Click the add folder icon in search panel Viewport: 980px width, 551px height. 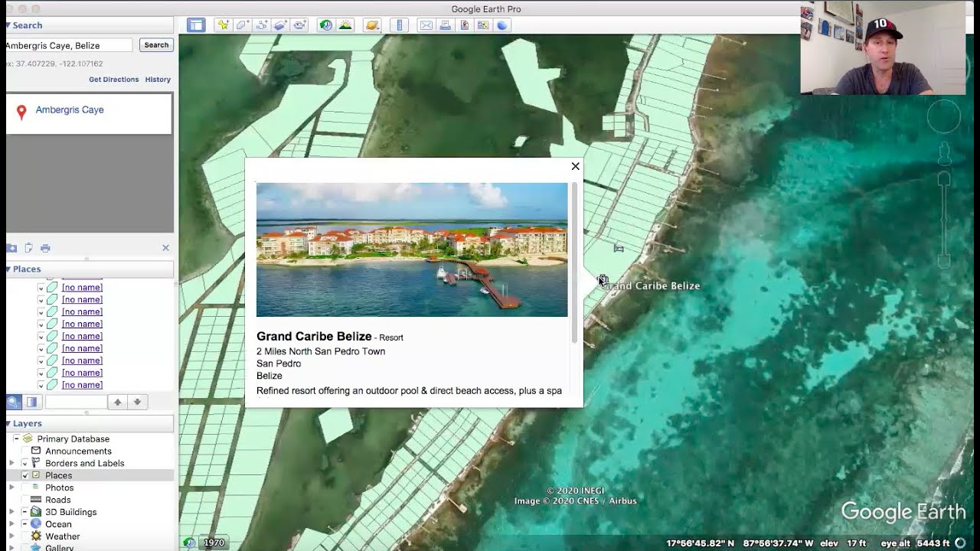click(x=11, y=248)
